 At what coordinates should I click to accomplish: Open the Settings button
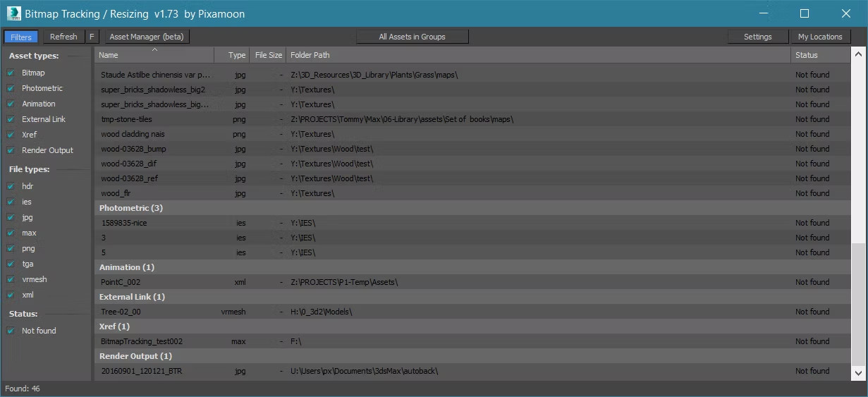coord(758,37)
